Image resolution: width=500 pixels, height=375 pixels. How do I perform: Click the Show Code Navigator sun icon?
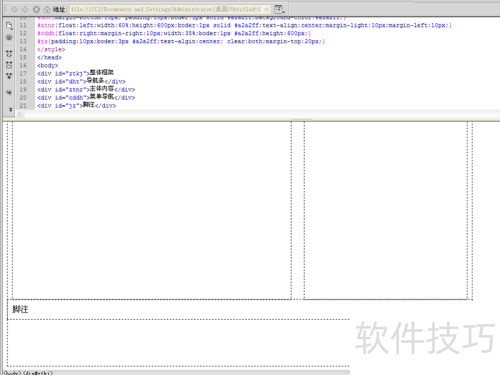(x=9, y=37)
